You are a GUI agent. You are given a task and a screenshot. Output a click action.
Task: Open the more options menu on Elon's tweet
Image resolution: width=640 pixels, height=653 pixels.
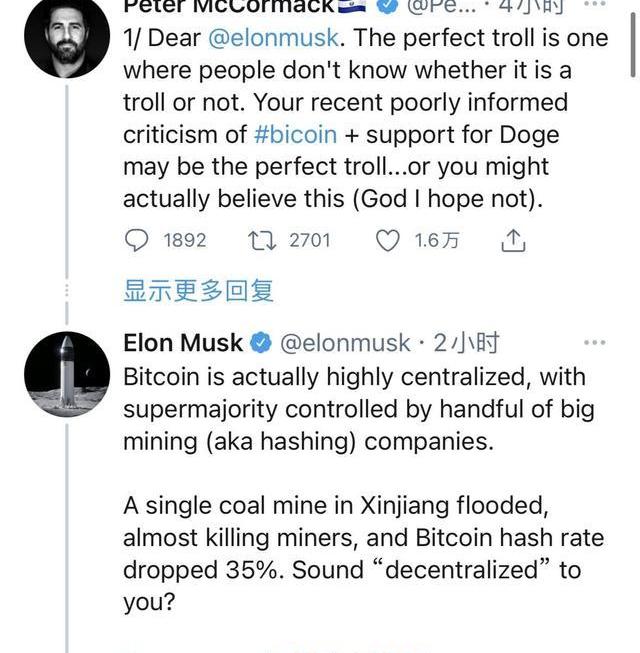[595, 343]
